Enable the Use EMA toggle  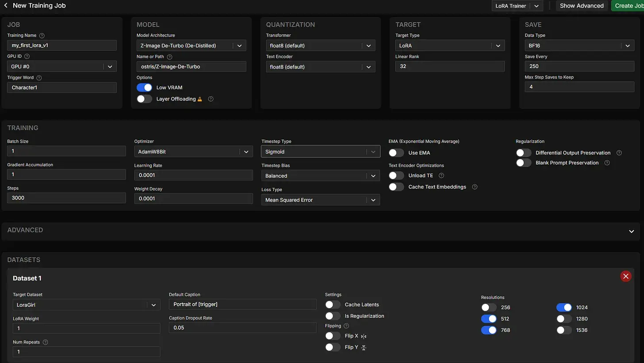[396, 153]
